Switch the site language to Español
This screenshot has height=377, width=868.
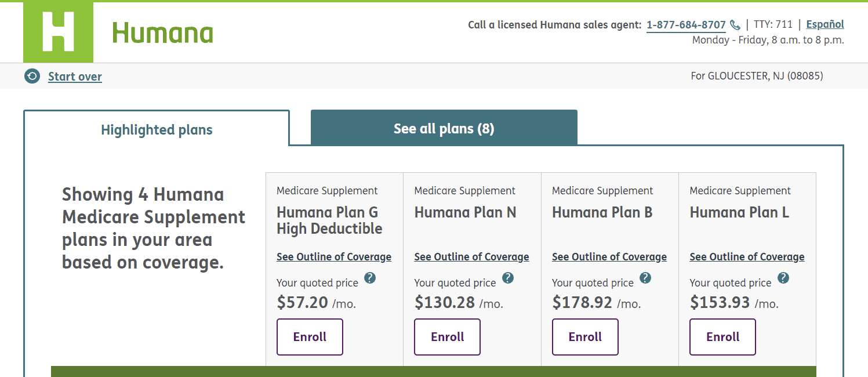tap(825, 24)
